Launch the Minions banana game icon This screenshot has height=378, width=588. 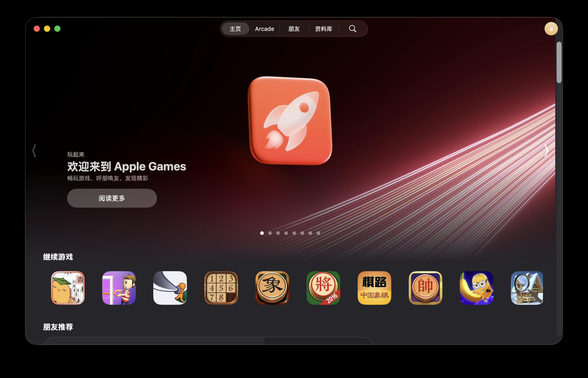[x=476, y=288]
